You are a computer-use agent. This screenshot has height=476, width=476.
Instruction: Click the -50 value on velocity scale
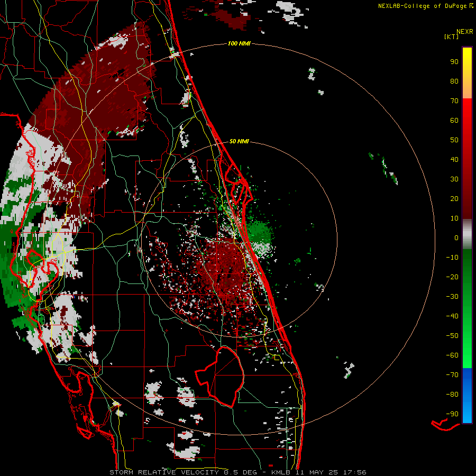pos(452,336)
